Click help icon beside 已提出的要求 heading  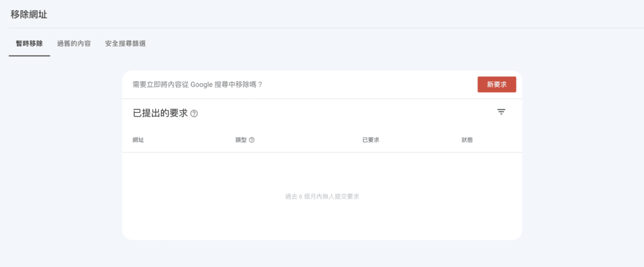point(194,114)
